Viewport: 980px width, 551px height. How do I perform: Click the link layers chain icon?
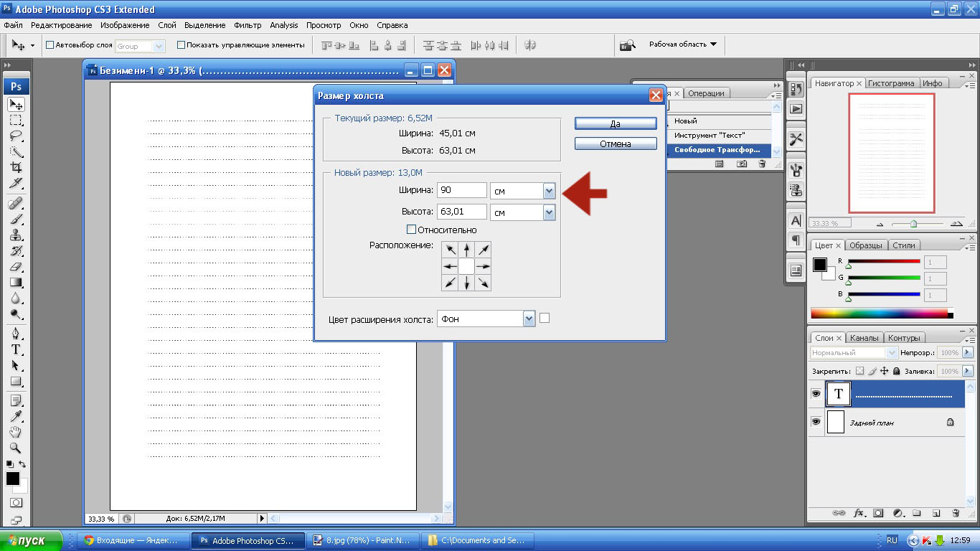pyautogui.click(x=839, y=513)
